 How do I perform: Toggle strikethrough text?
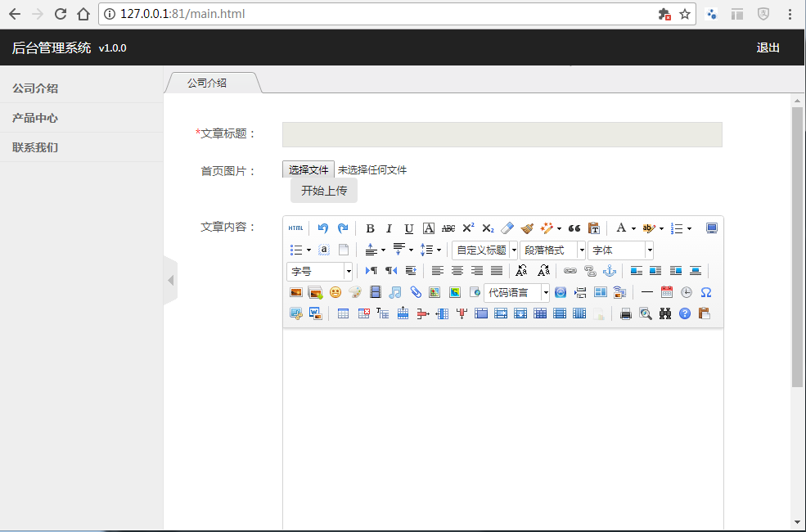click(x=448, y=228)
